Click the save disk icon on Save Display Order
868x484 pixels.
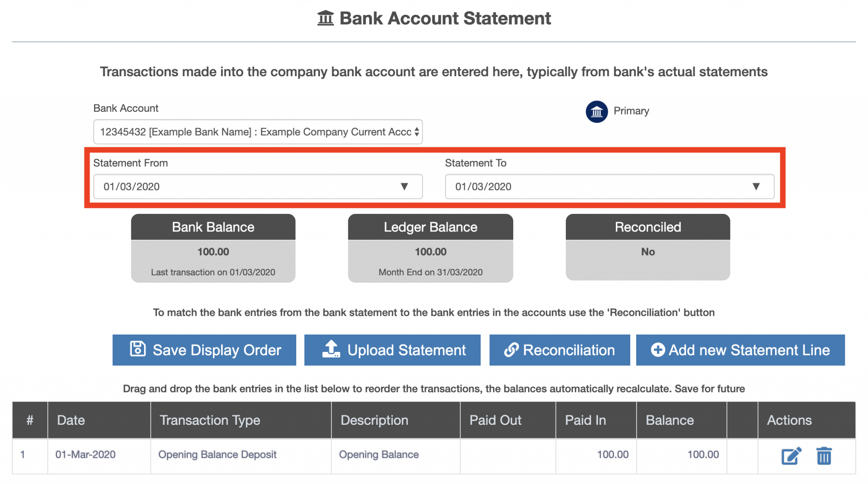(137, 349)
